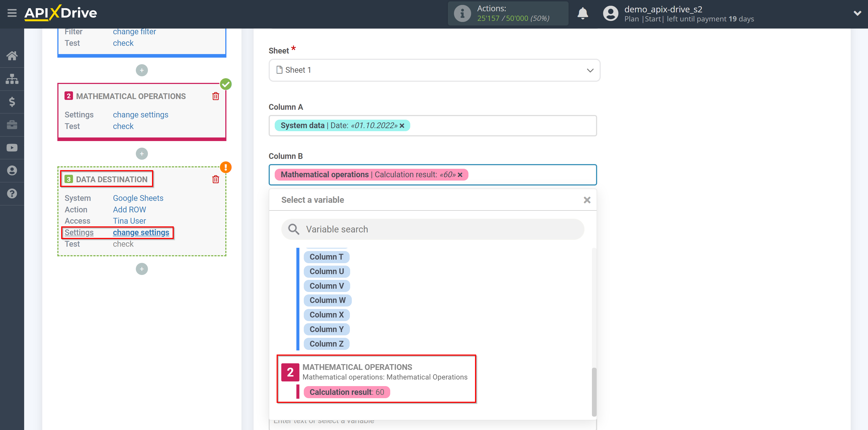Viewport: 868px width, 430px height.
Task: Click the ApiX-Drive logo
Action: 61,13
